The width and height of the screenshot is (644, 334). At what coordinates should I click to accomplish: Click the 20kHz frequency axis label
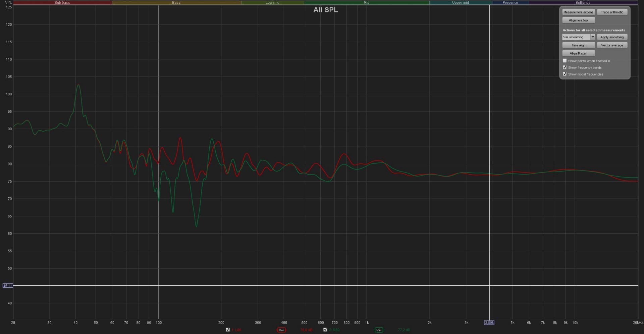(x=638, y=323)
